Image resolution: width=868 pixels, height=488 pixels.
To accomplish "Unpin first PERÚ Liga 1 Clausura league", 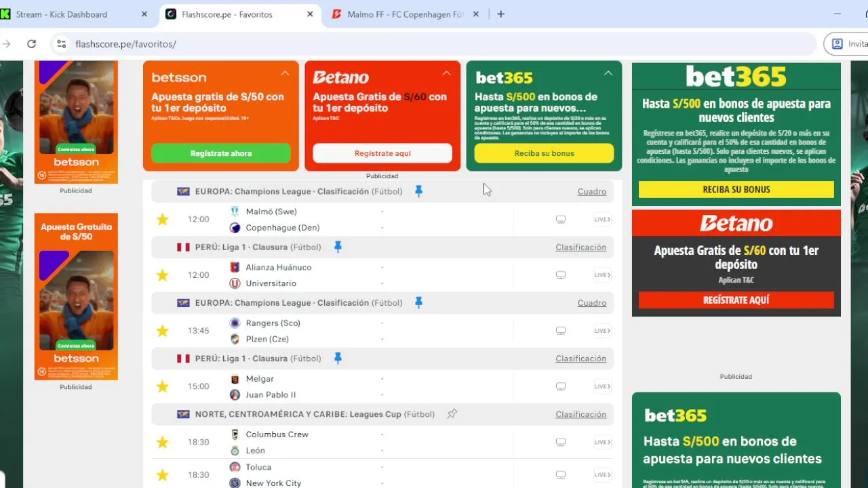I will tap(338, 247).
